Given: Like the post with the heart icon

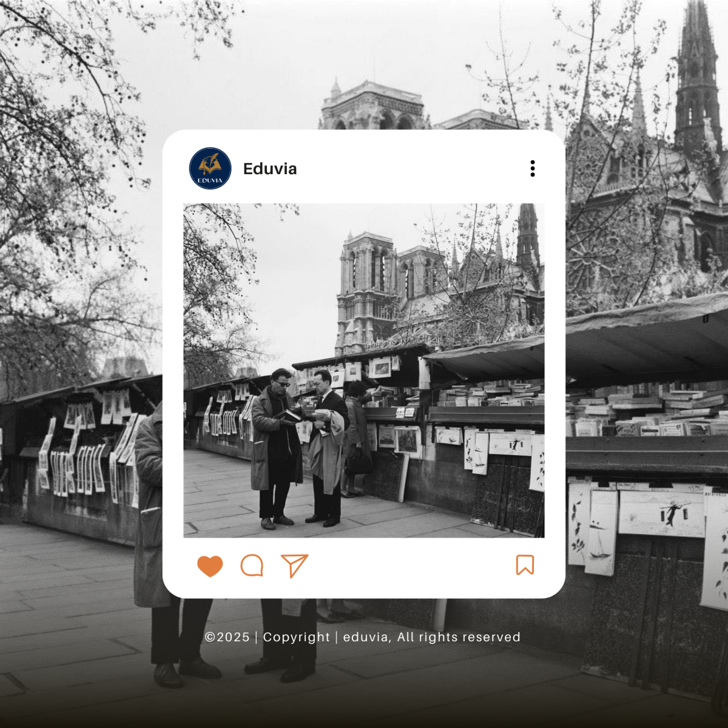Looking at the screenshot, I should [210, 566].
